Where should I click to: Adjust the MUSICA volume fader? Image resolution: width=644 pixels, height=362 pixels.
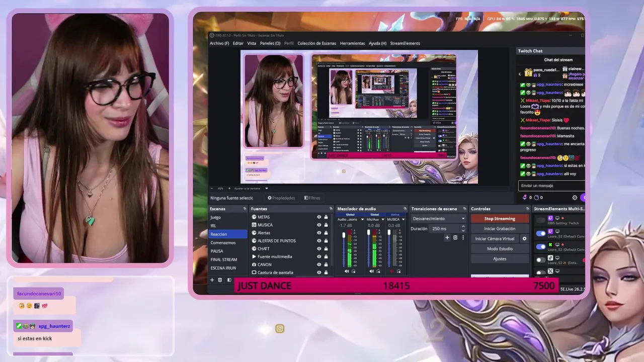coord(389,232)
